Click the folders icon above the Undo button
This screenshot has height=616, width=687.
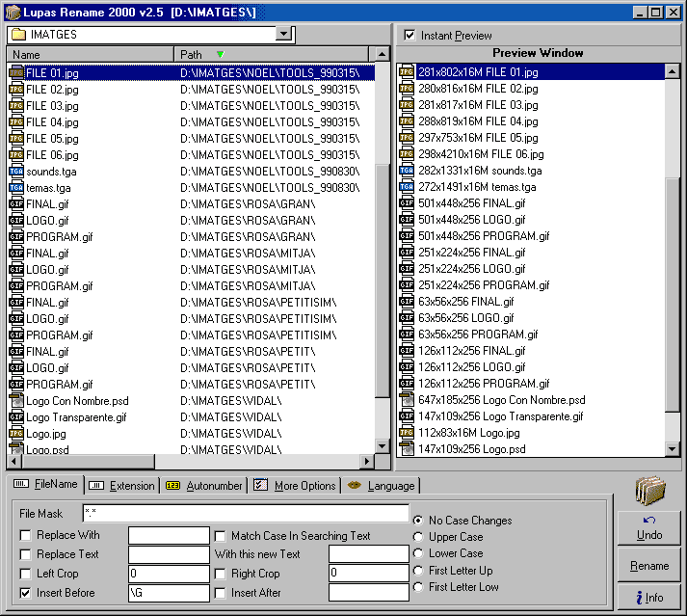pos(650,491)
